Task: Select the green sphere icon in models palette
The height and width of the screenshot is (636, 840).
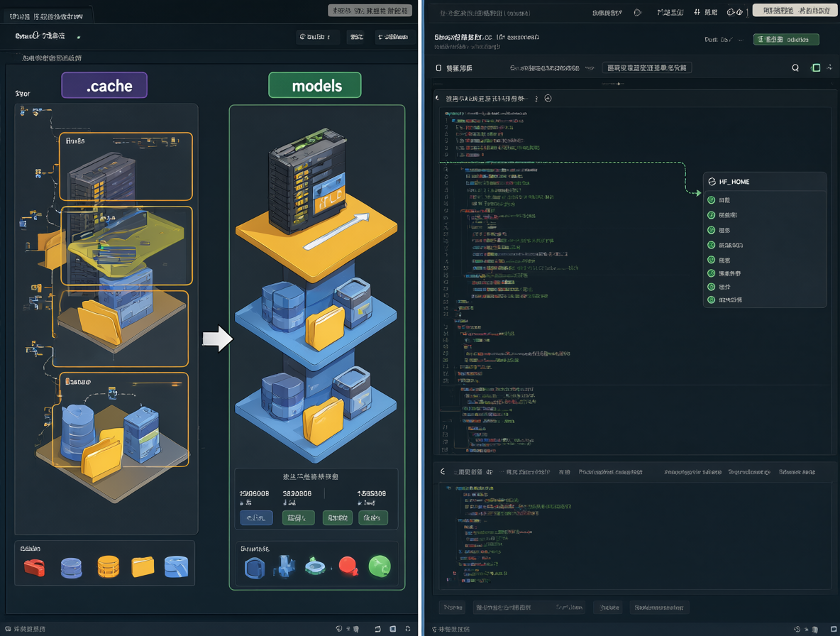Action: [380, 566]
